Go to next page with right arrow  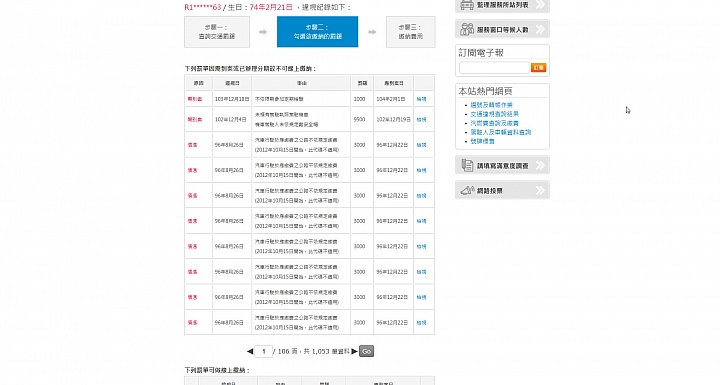(x=354, y=351)
